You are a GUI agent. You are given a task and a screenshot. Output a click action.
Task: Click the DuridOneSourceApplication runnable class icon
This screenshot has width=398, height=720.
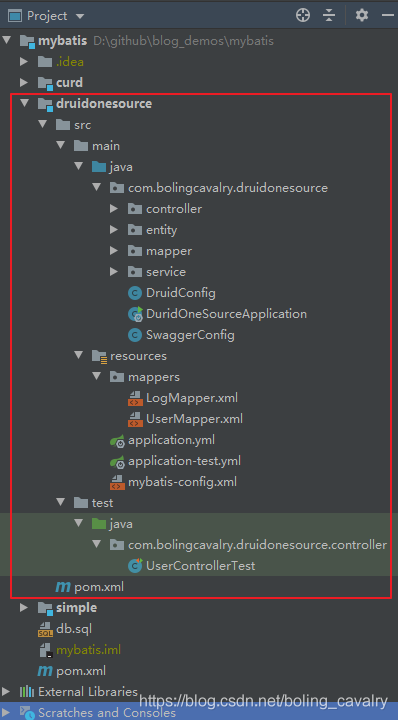pos(135,314)
